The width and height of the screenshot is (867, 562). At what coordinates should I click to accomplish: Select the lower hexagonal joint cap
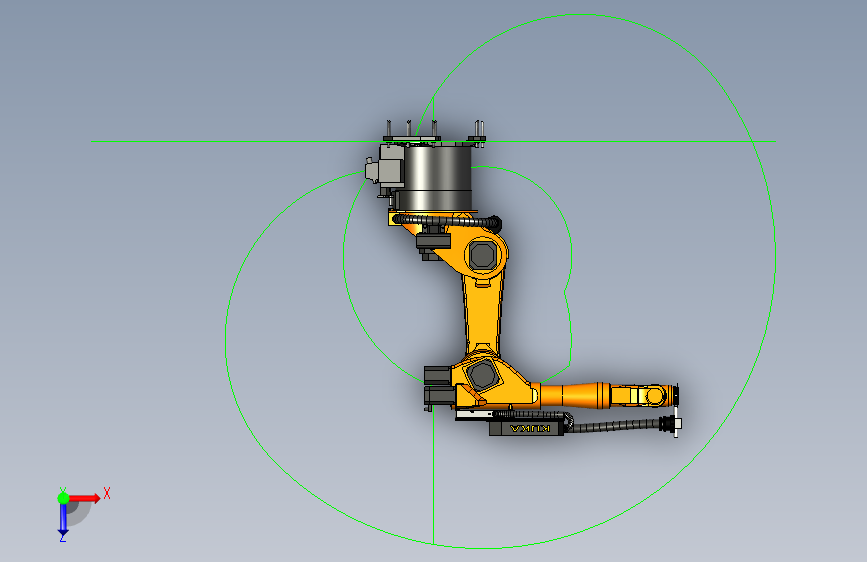[x=482, y=374]
